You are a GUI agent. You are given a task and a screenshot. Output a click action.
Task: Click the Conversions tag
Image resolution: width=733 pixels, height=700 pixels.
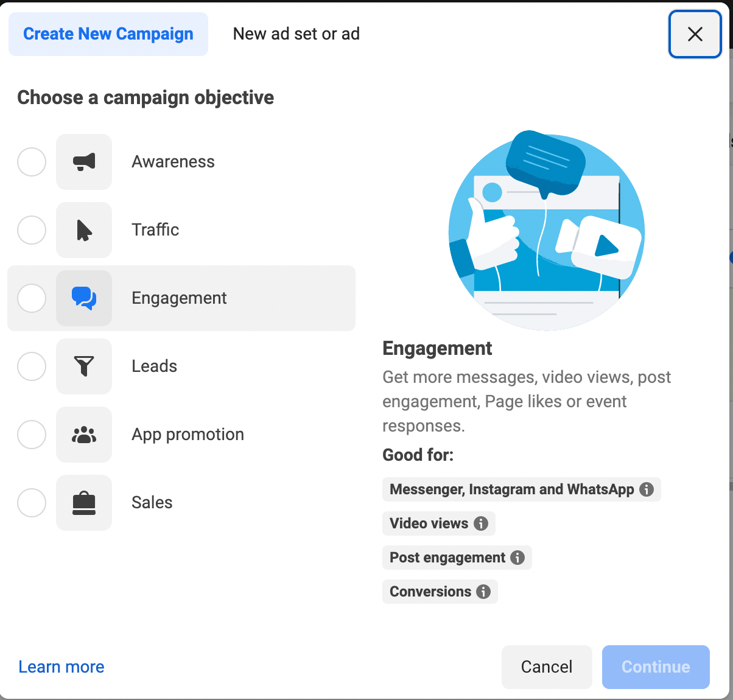tap(440, 592)
